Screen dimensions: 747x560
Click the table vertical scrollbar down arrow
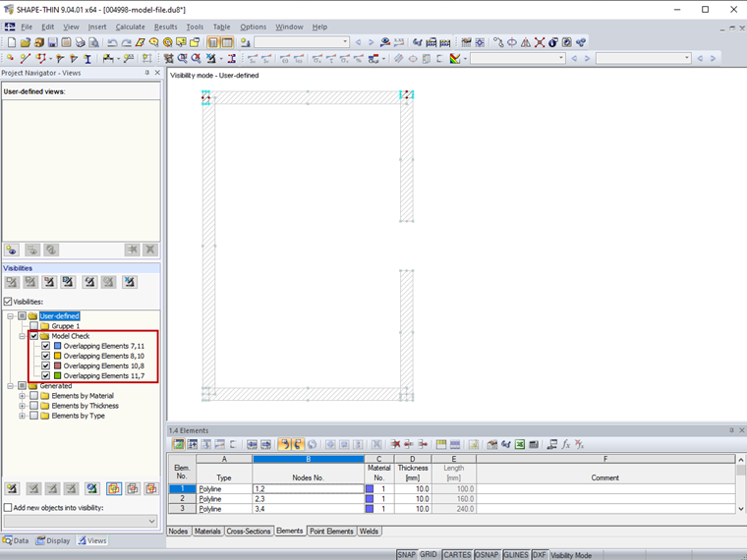(741, 509)
